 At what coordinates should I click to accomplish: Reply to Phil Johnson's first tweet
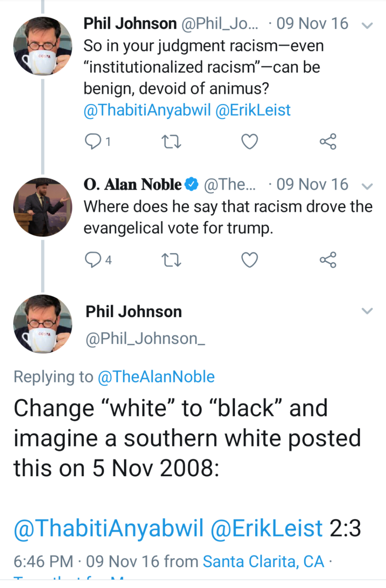tap(93, 142)
